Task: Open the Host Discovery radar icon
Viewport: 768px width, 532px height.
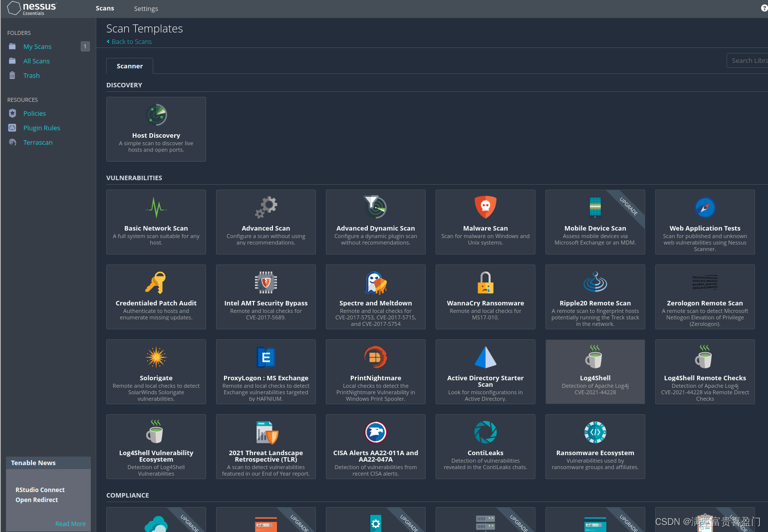Action: pos(156,115)
